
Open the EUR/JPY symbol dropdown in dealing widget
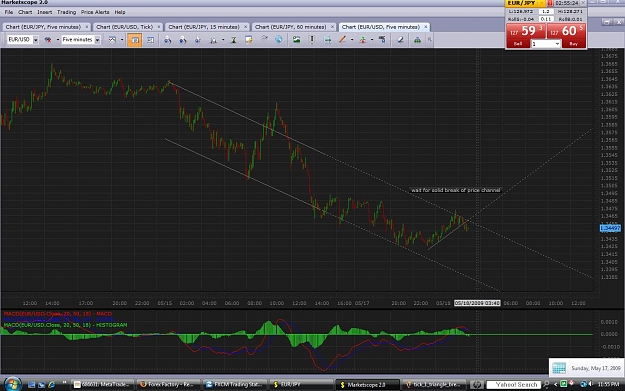541,3
